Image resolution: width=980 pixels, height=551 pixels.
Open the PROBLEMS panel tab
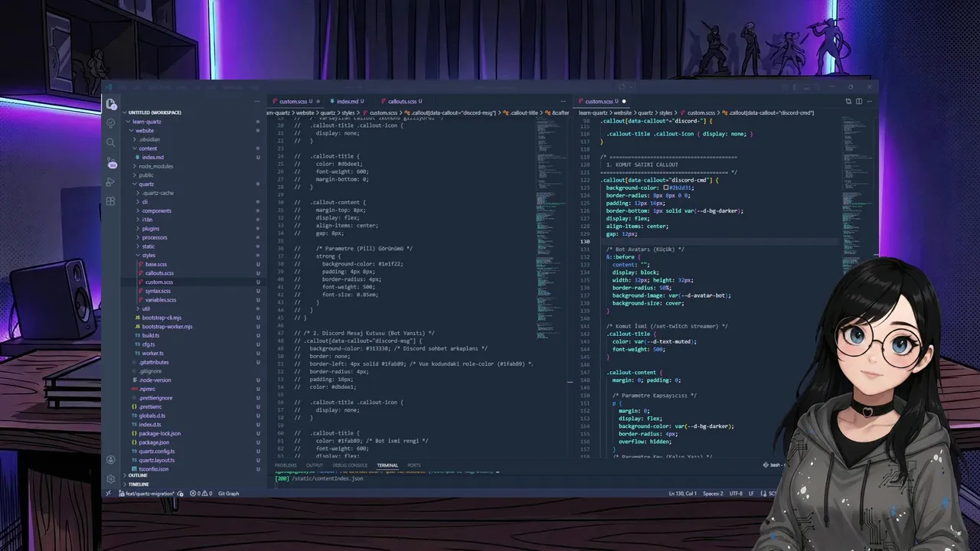286,465
